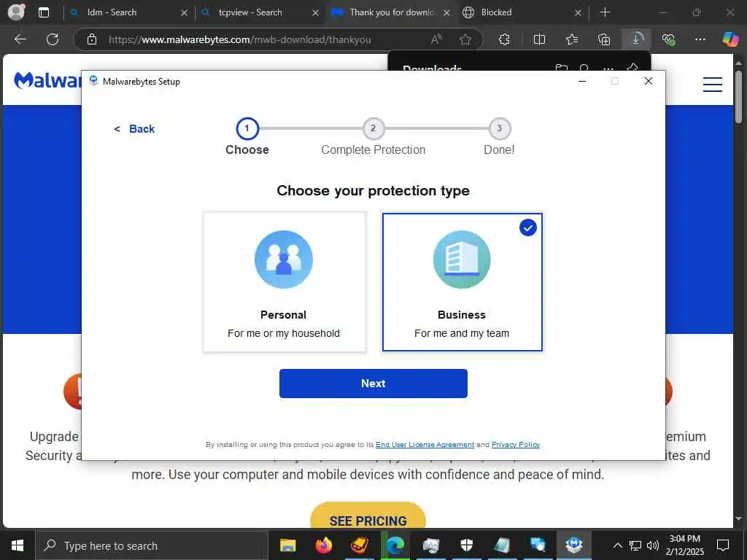Close the tcpview - Search tab

(x=315, y=13)
